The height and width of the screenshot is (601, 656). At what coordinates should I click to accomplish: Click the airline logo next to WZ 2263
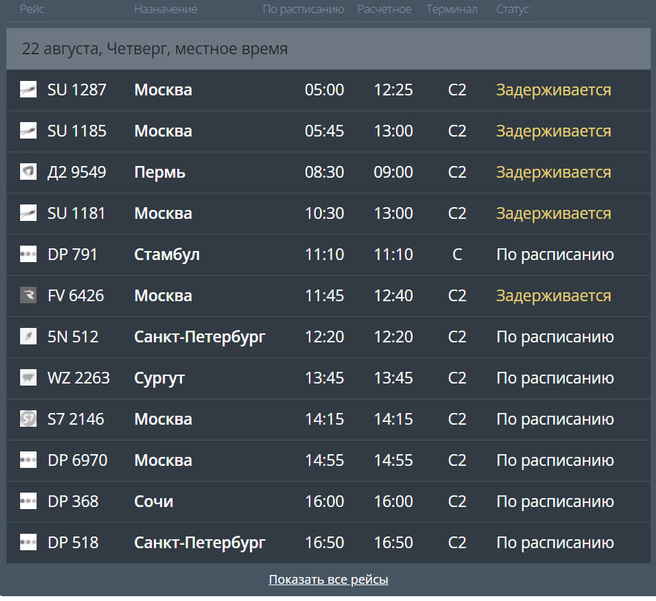[x=28, y=378]
